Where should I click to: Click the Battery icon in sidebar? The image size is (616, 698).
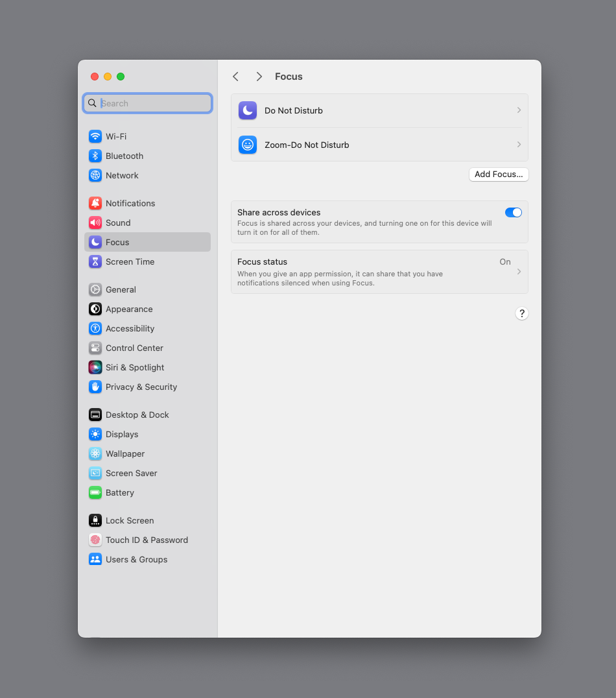(x=95, y=493)
